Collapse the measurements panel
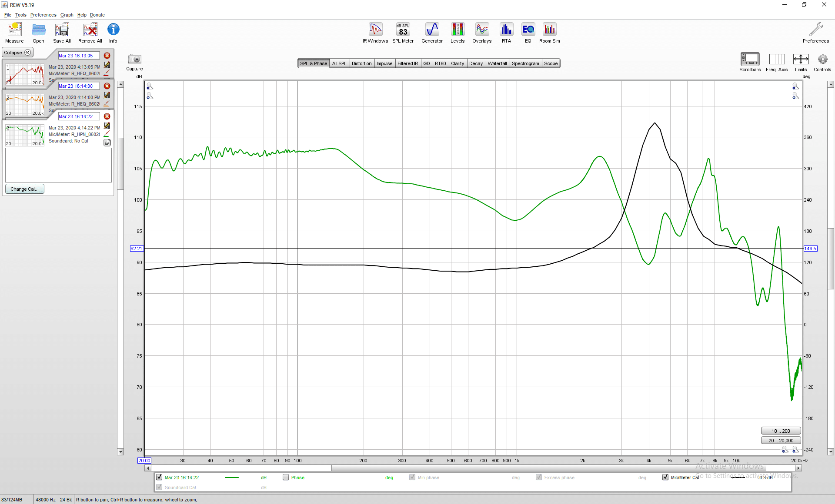Viewport: 835px width, 504px height. (18, 53)
